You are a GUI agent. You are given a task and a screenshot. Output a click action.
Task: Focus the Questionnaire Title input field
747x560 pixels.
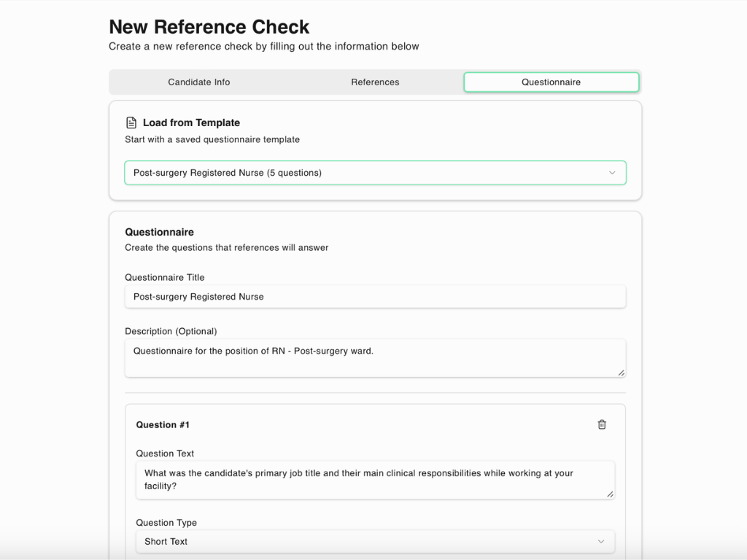pos(375,297)
